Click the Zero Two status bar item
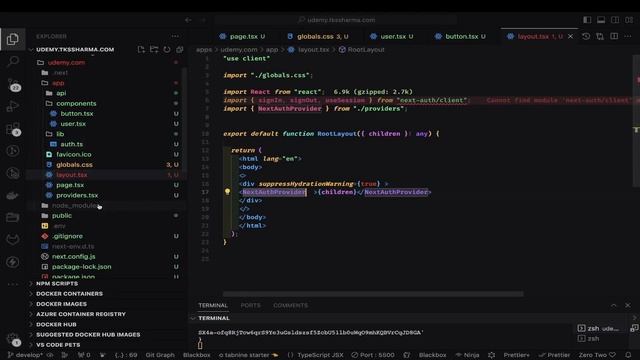The height and width of the screenshot is (360, 640). click(x=597, y=355)
